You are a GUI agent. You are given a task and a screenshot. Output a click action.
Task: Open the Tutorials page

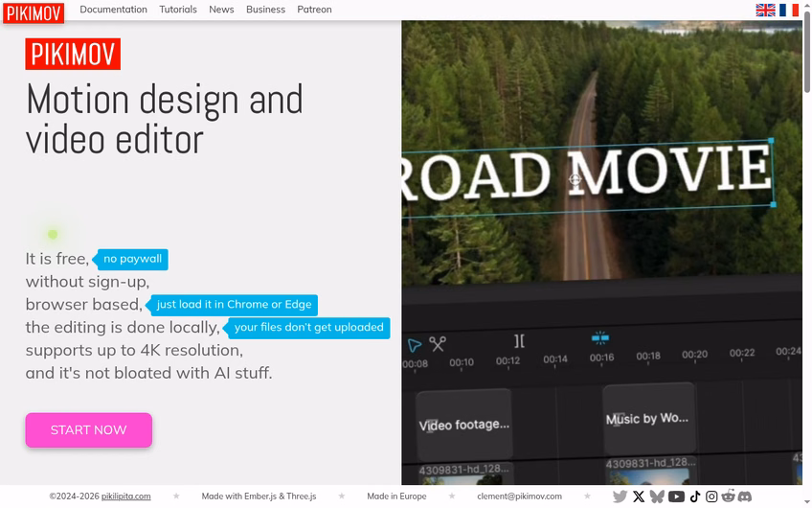point(178,10)
